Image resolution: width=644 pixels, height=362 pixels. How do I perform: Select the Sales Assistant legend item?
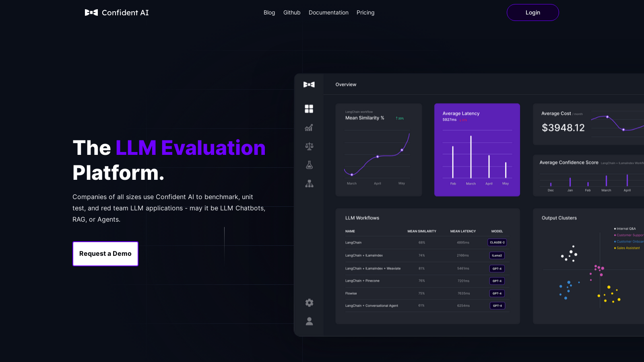[627, 248]
